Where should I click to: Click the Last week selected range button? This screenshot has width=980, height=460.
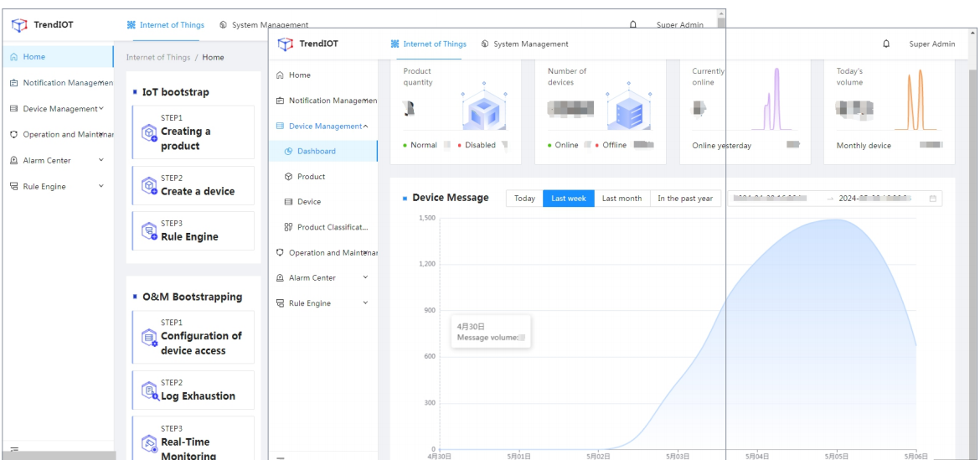pos(569,199)
